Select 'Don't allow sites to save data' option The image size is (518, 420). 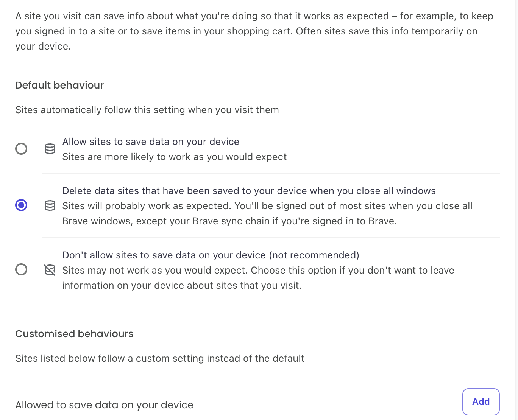[x=21, y=269]
